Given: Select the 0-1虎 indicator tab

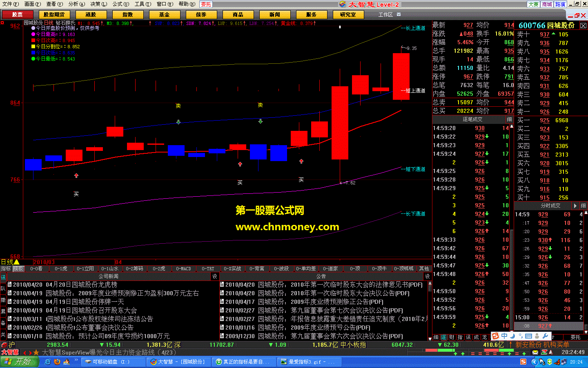Looking at the screenshot, I should coord(61,269).
